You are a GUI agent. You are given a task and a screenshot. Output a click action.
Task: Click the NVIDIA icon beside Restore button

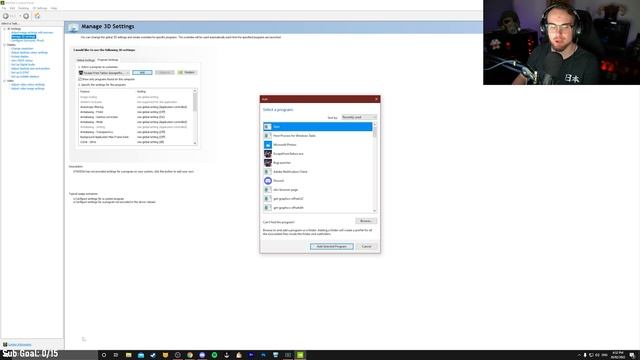(x=180, y=72)
